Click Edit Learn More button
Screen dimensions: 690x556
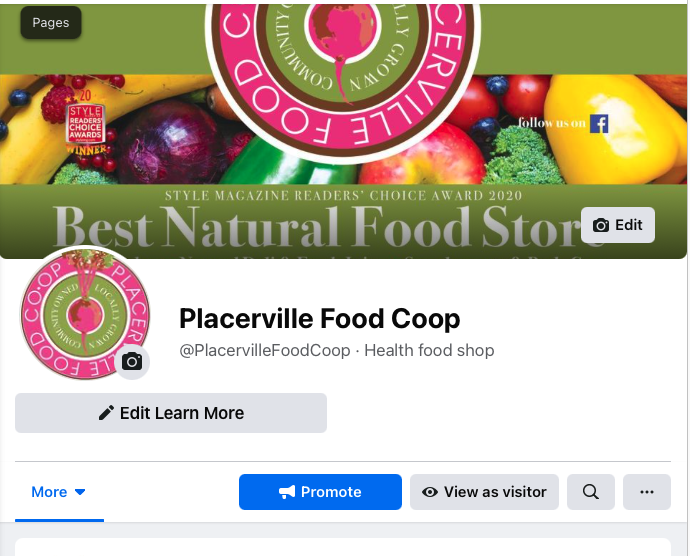point(171,413)
